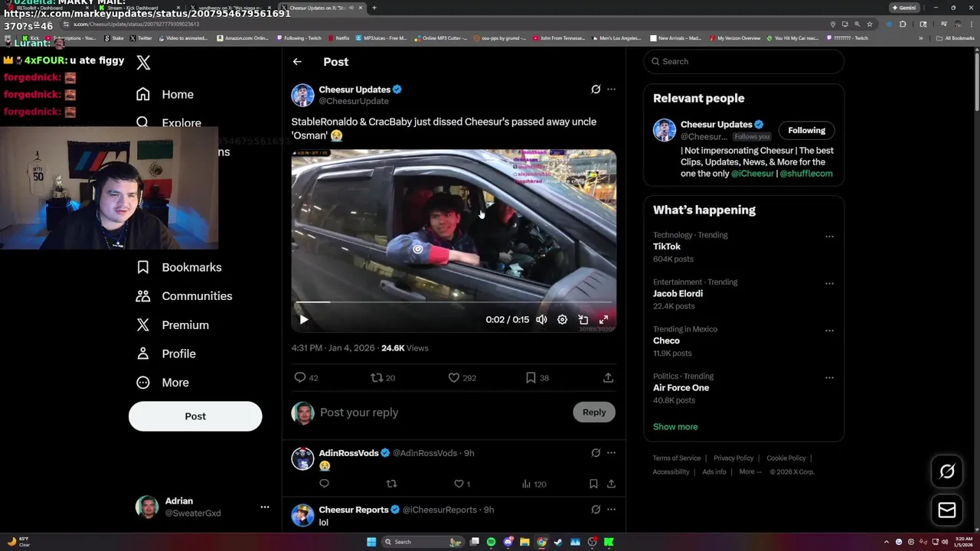Viewport: 980px width, 551px height.
Task: Open the video settings gear
Action: coord(562,320)
